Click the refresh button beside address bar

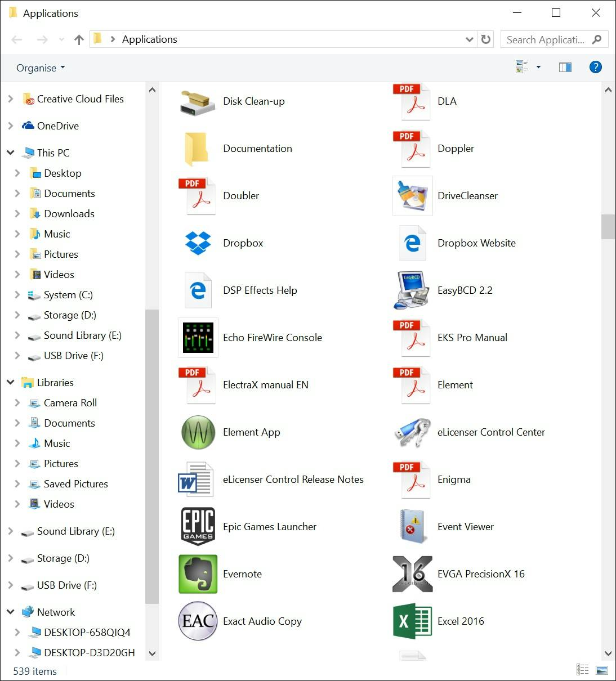tap(485, 39)
